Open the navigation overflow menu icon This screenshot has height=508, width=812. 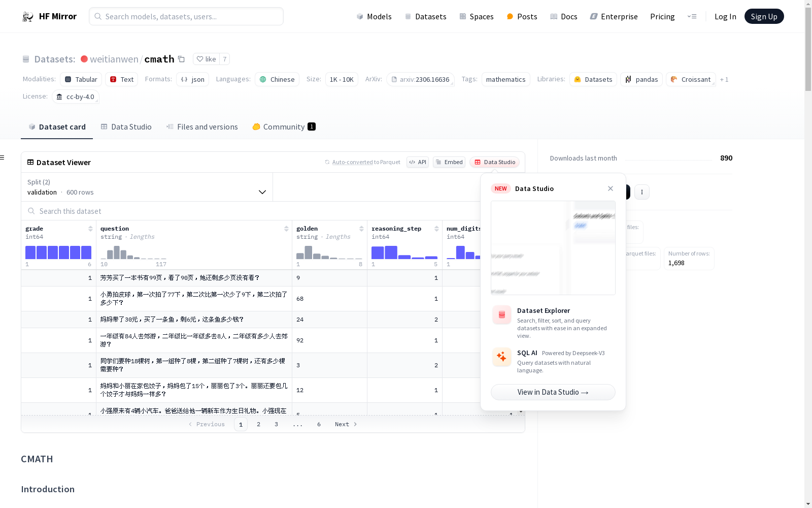(692, 16)
